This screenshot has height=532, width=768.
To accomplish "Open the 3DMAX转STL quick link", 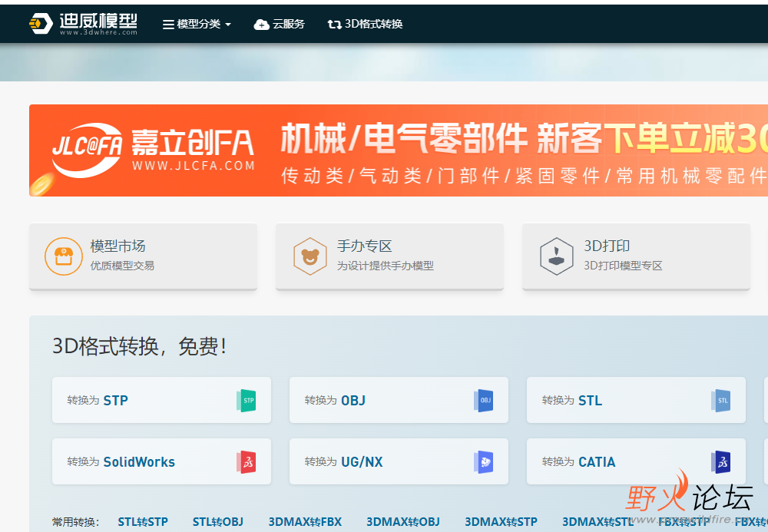I will click(598, 522).
